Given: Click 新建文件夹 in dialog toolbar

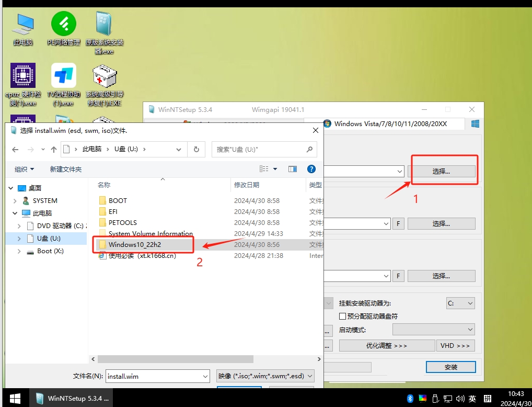Looking at the screenshot, I should pos(66,169).
